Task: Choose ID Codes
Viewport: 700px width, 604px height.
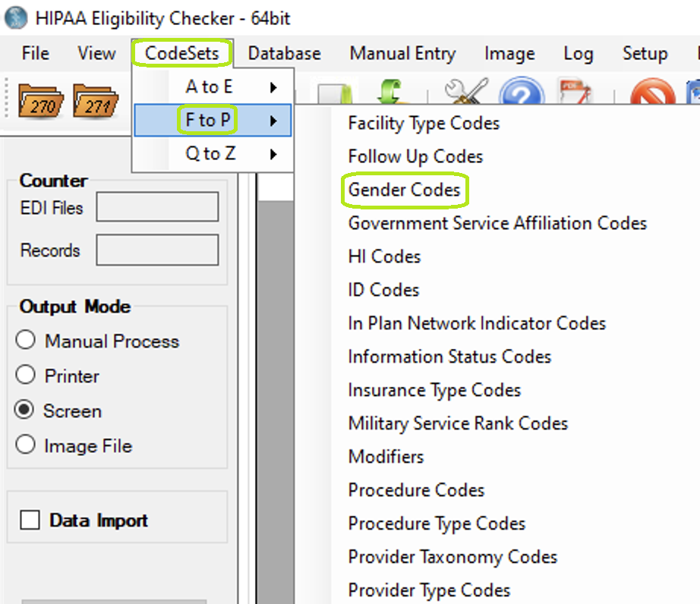Action: pyautogui.click(x=383, y=290)
